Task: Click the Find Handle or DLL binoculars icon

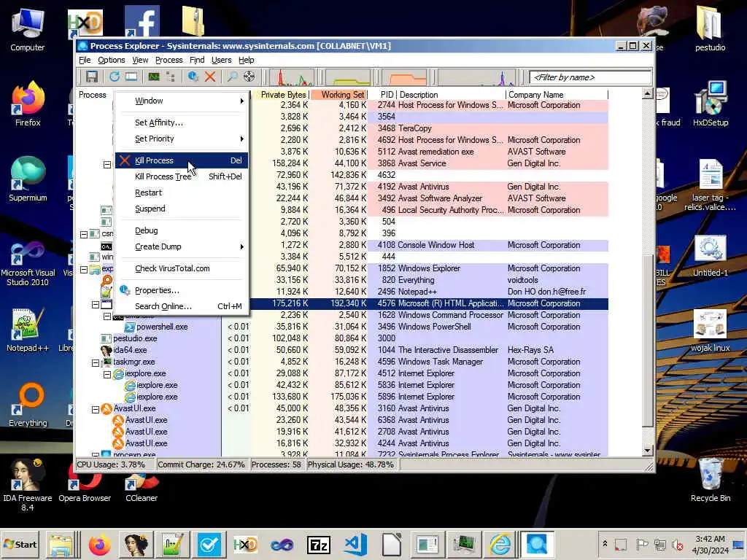Action: 233,77
